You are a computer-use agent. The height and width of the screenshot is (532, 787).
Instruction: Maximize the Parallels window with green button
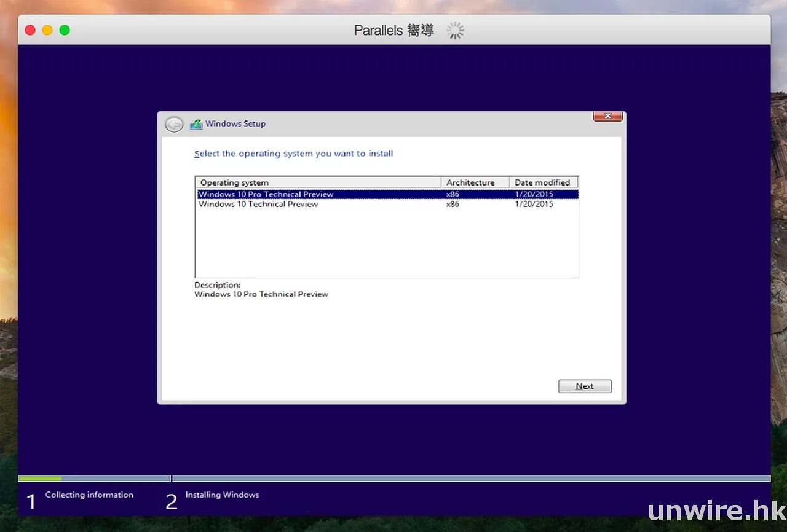pos(65,30)
